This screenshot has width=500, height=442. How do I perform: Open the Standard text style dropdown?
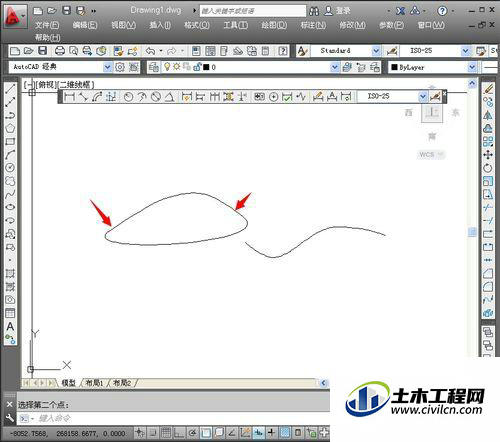pos(376,51)
